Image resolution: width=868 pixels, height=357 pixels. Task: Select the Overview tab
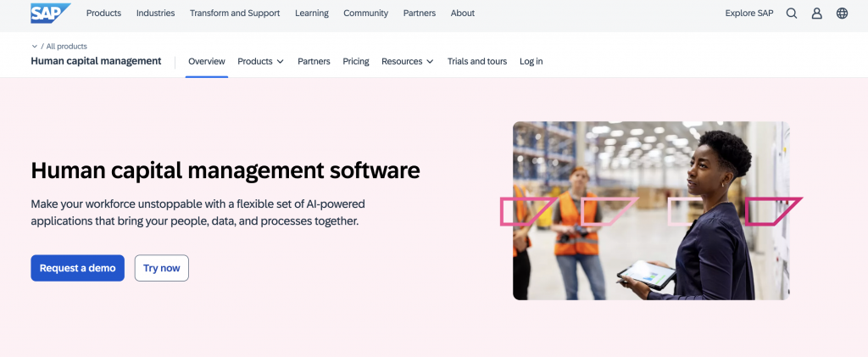(x=207, y=61)
